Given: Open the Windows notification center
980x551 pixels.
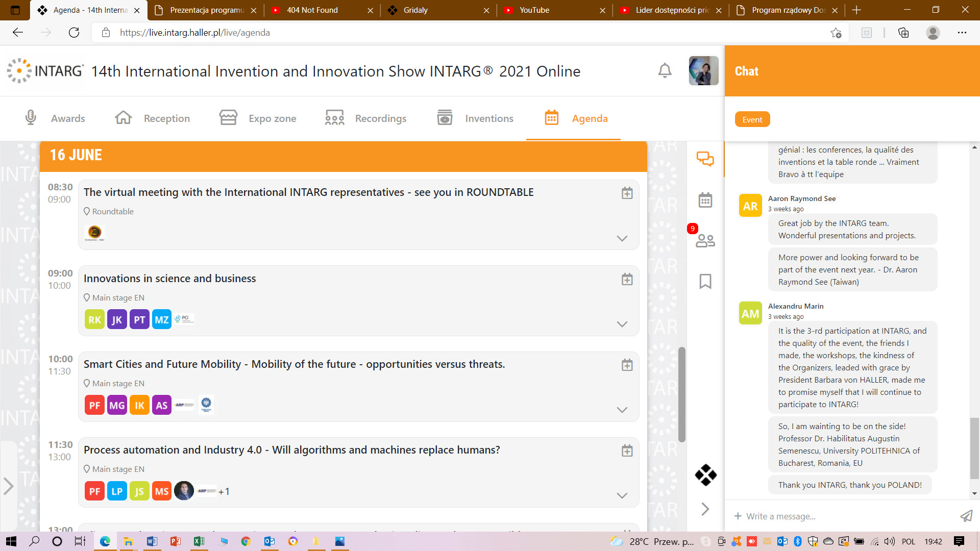Looking at the screenshot, I should coord(959,541).
